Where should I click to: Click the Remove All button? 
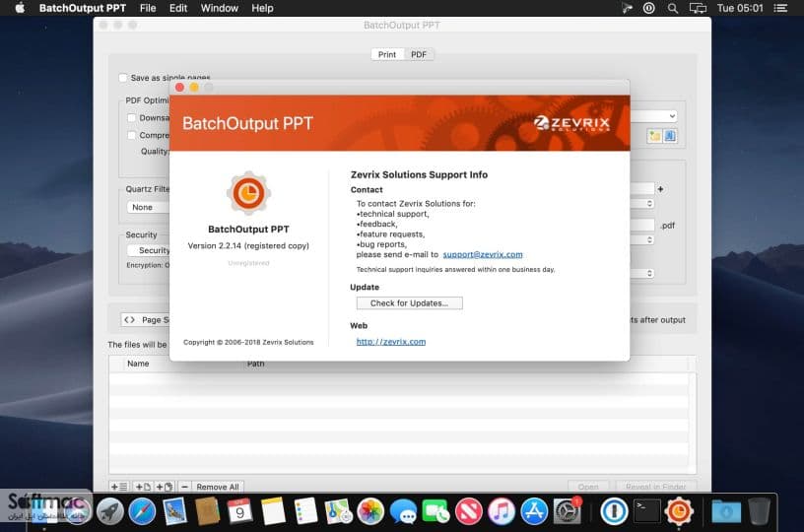[x=218, y=487]
